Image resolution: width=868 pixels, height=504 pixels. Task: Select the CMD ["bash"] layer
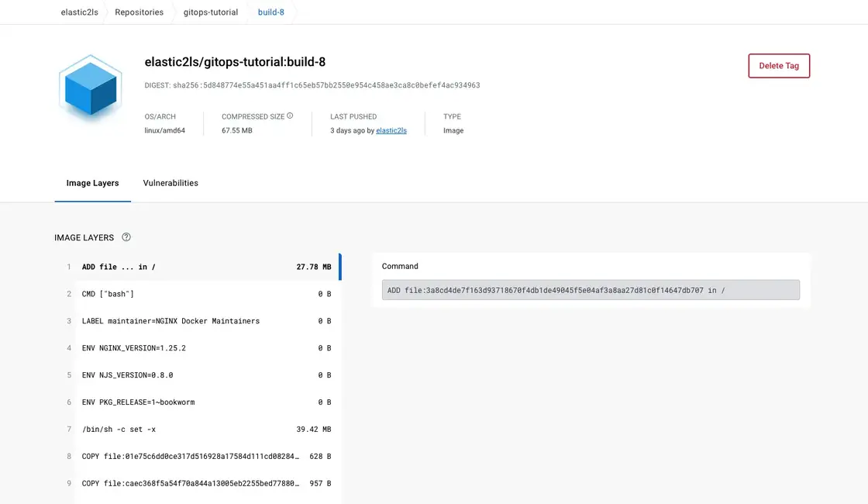tap(206, 294)
